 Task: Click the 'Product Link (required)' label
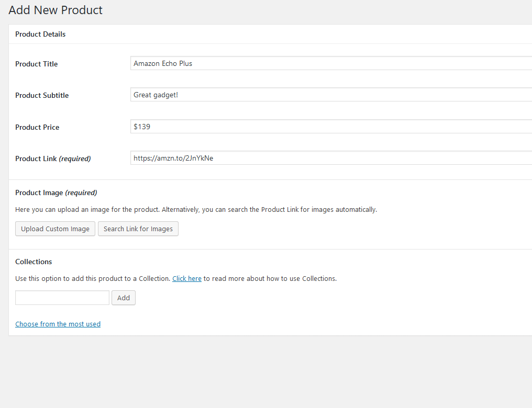point(53,158)
